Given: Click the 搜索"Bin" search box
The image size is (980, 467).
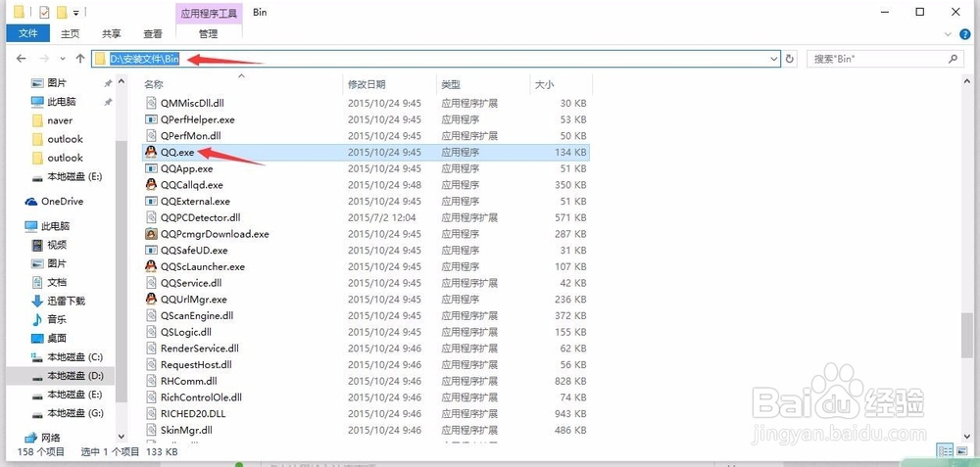Looking at the screenshot, I should (884, 59).
